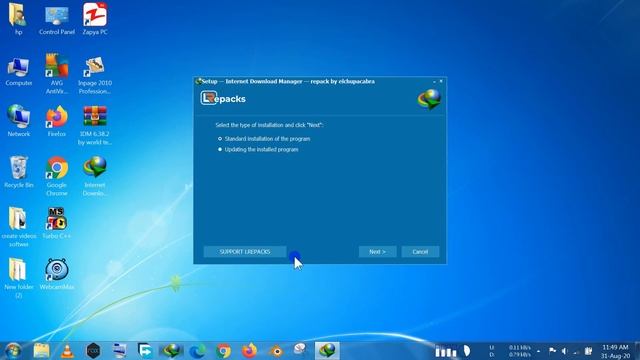Click the Setup window title text
Image resolution: width=640 pixels, height=360 pixels.
(288, 81)
